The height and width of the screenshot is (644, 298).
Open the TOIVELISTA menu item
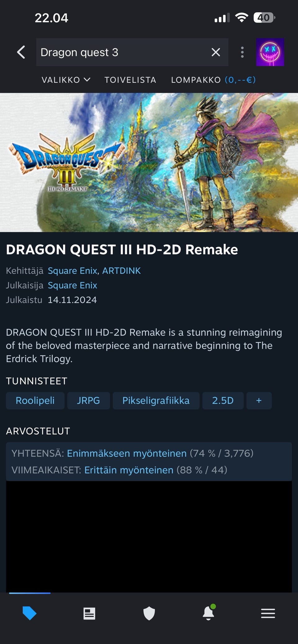coord(130,80)
